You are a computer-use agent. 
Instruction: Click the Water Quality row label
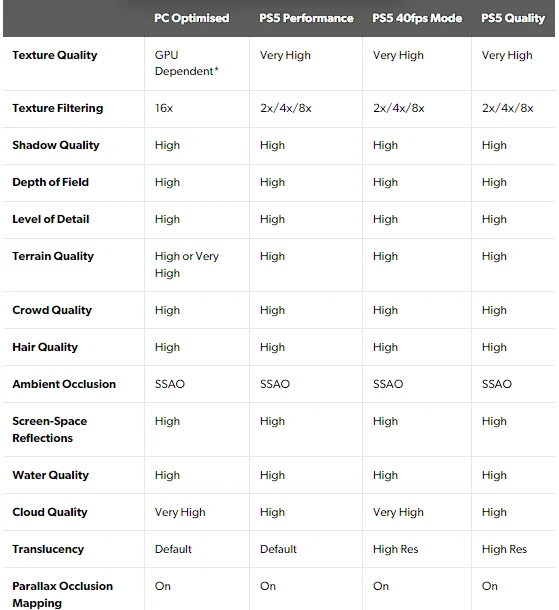click(x=51, y=475)
